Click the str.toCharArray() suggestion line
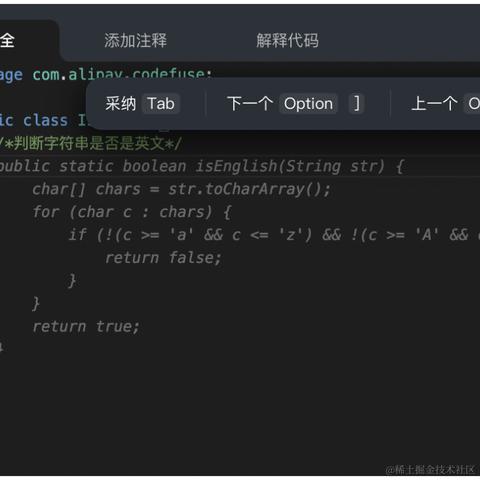Image resolution: width=480 pixels, height=480 pixels. point(181,189)
